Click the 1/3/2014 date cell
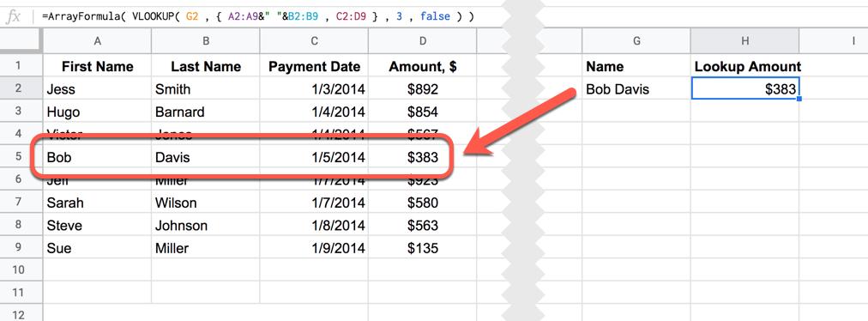The height and width of the screenshot is (321, 868). click(x=314, y=88)
